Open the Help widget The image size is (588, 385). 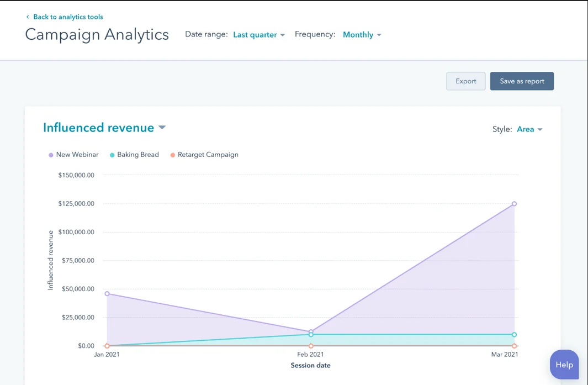[x=564, y=364]
